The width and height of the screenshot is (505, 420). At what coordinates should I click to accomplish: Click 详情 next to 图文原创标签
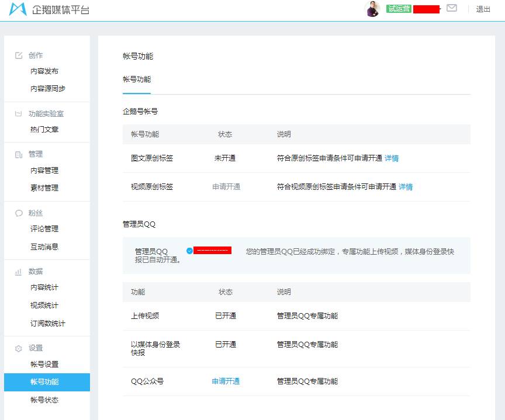(391, 158)
